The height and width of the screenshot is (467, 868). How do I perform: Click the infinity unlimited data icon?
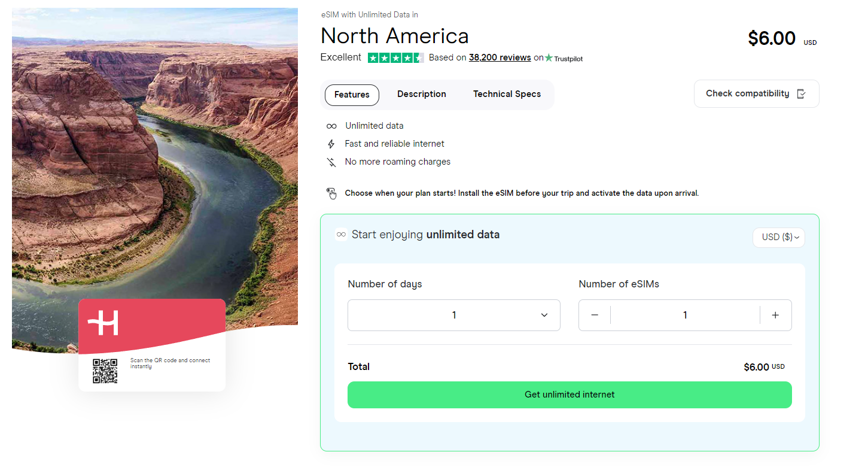click(331, 126)
